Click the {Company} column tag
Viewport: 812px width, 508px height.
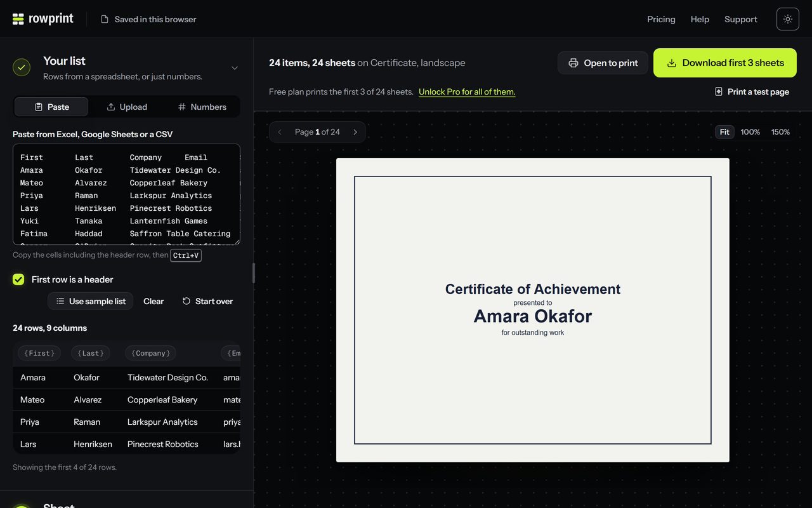(x=150, y=353)
